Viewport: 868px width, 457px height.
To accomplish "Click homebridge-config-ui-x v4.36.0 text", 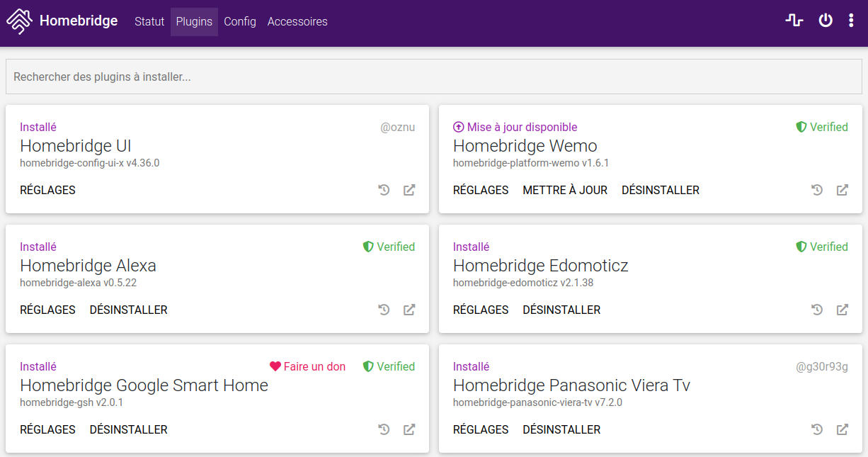I will (x=89, y=163).
